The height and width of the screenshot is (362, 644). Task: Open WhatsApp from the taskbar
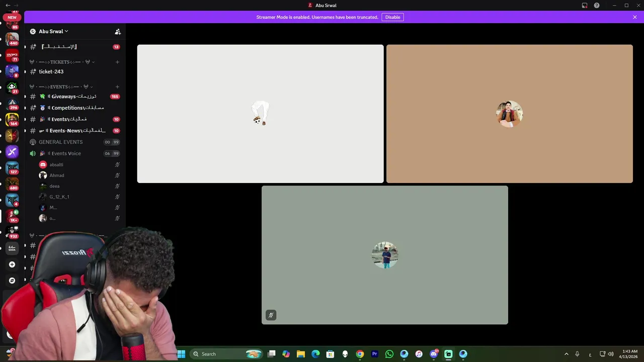pyautogui.click(x=389, y=354)
